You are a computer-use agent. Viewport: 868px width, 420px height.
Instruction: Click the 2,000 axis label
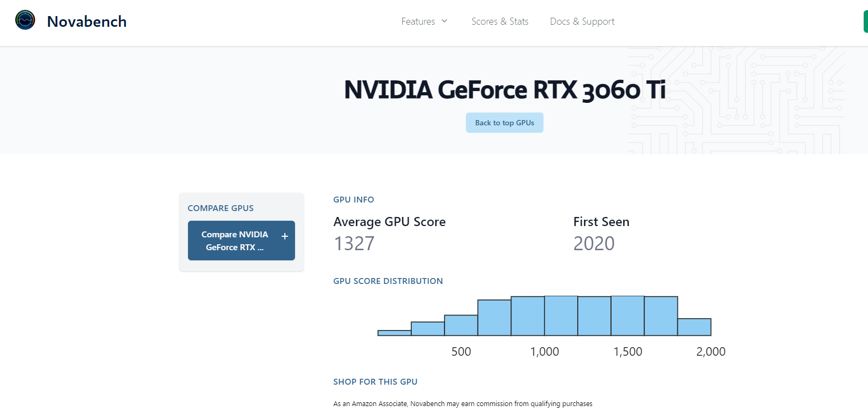[x=711, y=352]
